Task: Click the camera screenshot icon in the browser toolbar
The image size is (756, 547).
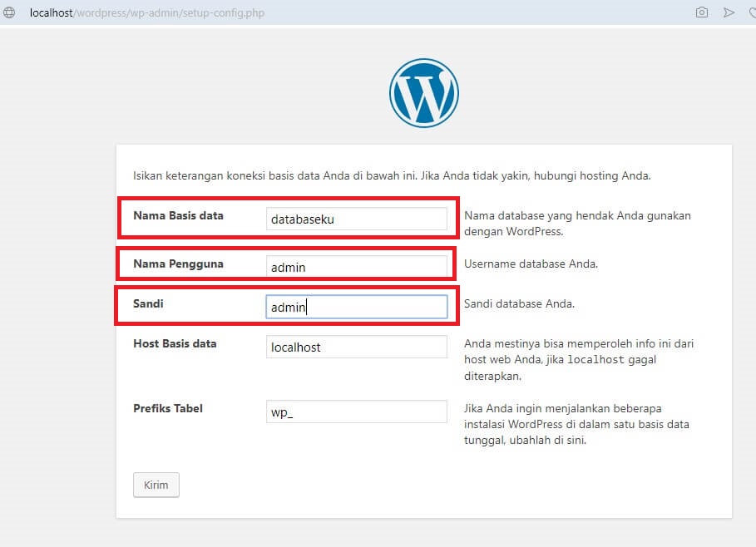Action: 701,12
